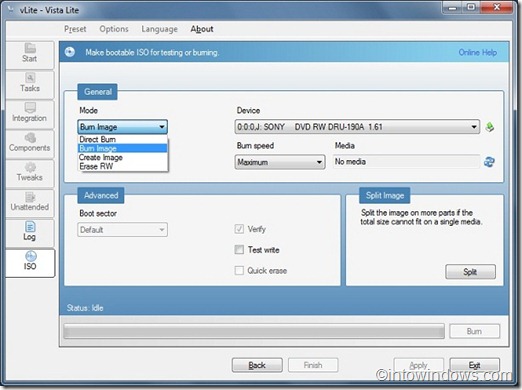Click the Split button
522x390 pixels.
point(470,272)
